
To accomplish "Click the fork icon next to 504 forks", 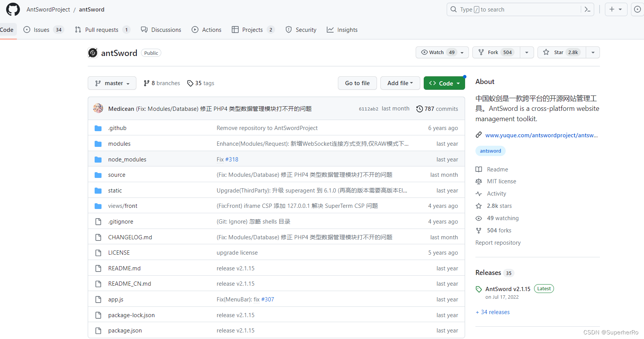I will point(478,230).
